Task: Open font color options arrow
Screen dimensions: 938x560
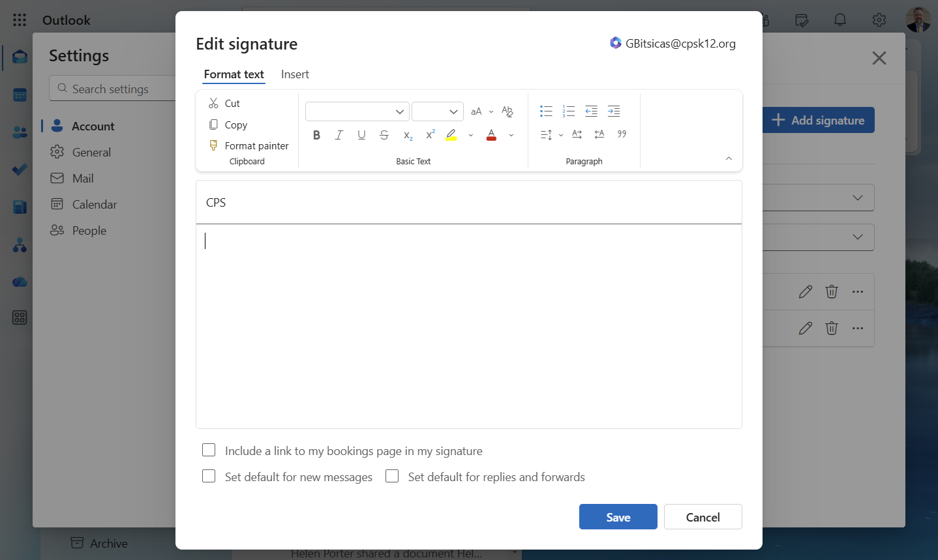Action: 511,135
